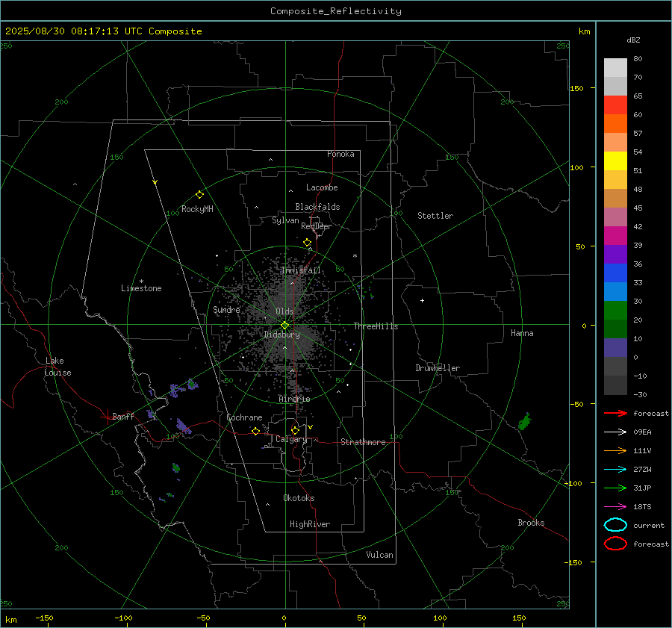Click the dBZ scale heading
The width and height of the screenshot is (672, 628).
[633, 40]
